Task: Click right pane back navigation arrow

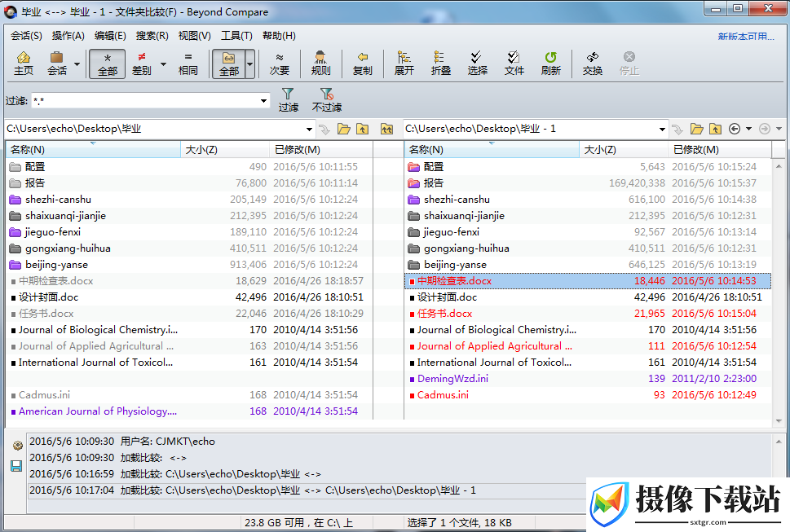Action: 735,130
